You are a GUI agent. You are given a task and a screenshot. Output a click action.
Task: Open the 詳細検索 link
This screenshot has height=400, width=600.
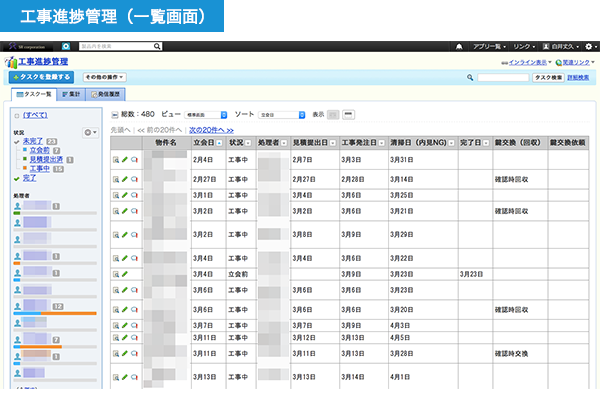point(578,78)
